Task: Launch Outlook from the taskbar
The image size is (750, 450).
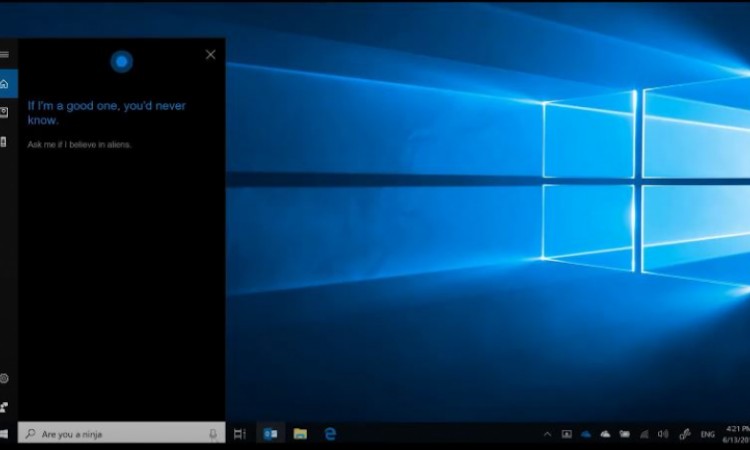Action: click(x=269, y=434)
